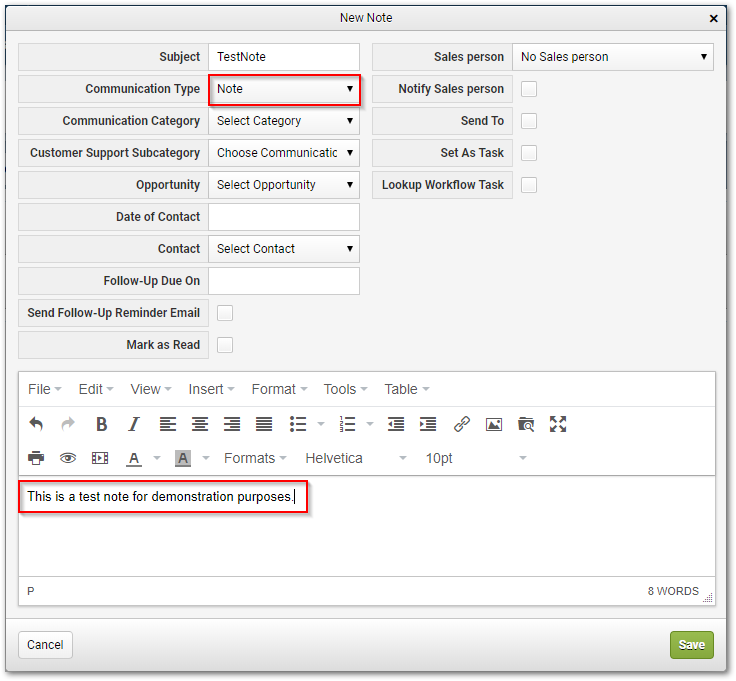Enable Lookup Workflow Task checkbox
This screenshot has width=736, height=681.
tap(529, 184)
